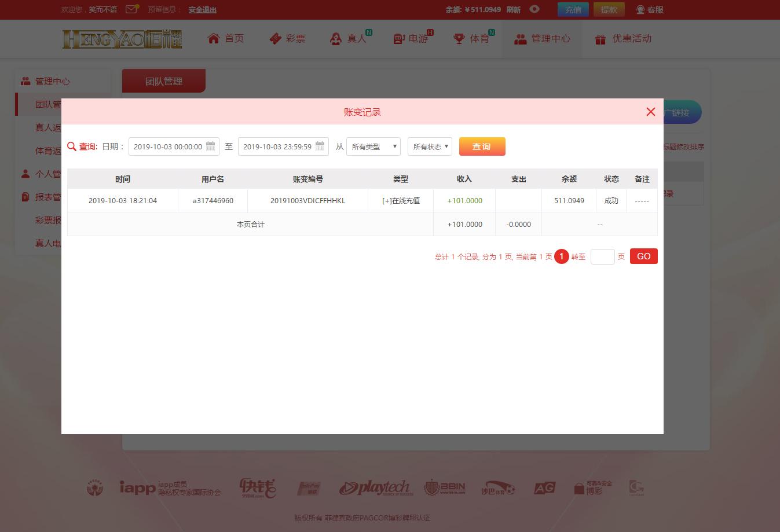Open calendar for start date
Viewport: 780px width, 532px height.
[x=211, y=146]
